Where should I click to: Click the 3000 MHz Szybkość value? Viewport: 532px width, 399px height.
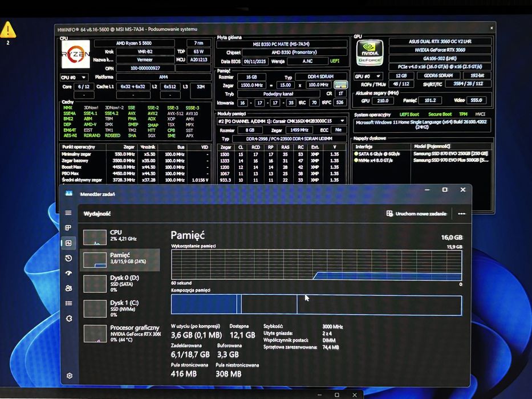332,327
